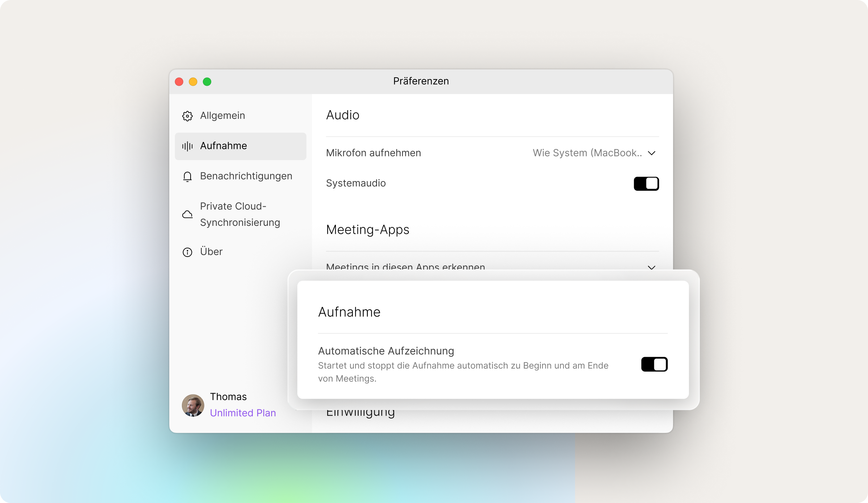Screen dimensions: 868x503
Task: Click the Thomas account name
Action: [228, 397]
